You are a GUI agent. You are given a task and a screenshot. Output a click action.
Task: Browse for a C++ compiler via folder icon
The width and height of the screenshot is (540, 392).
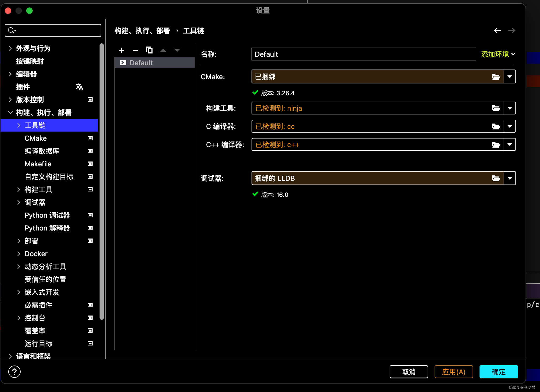click(x=496, y=144)
